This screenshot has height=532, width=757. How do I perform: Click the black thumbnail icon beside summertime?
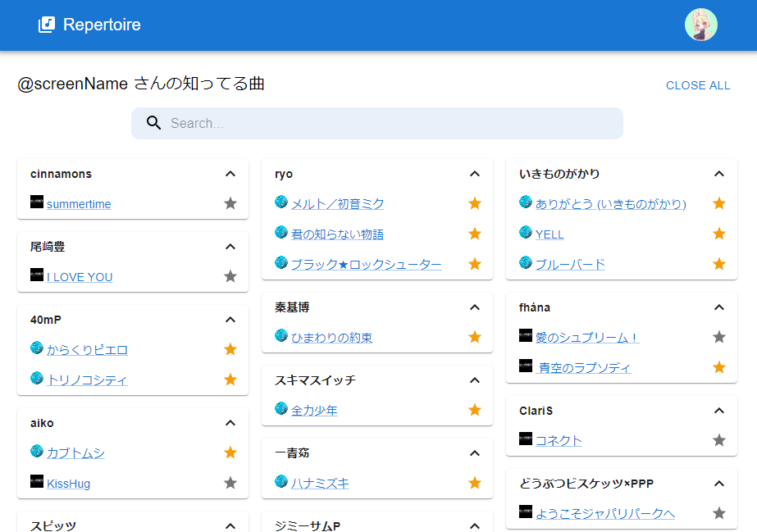coord(37,202)
